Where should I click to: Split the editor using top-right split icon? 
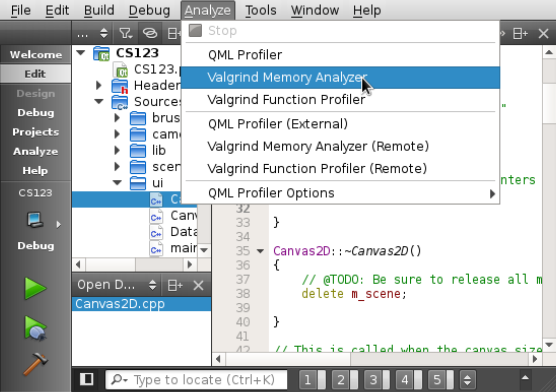pos(520,33)
